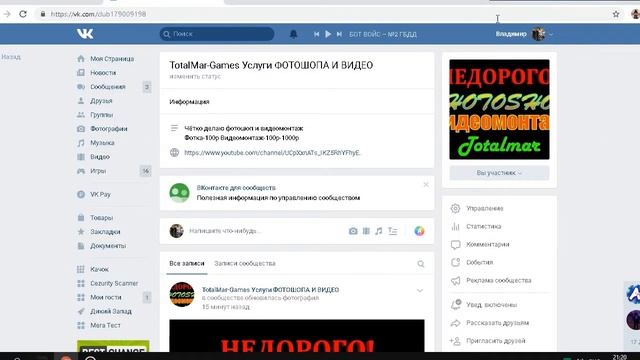Switch to Записи сообщества tab

coord(245,264)
